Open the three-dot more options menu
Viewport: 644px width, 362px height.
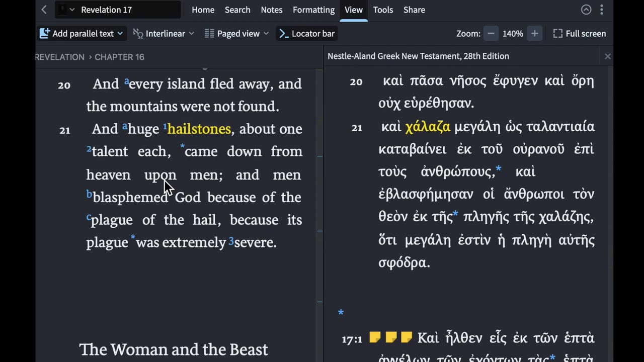click(x=601, y=10)
